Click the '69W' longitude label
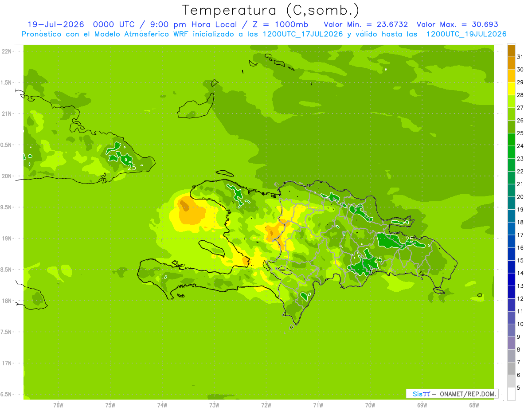Screen dimensions: 532x411 tap(422, 405)
